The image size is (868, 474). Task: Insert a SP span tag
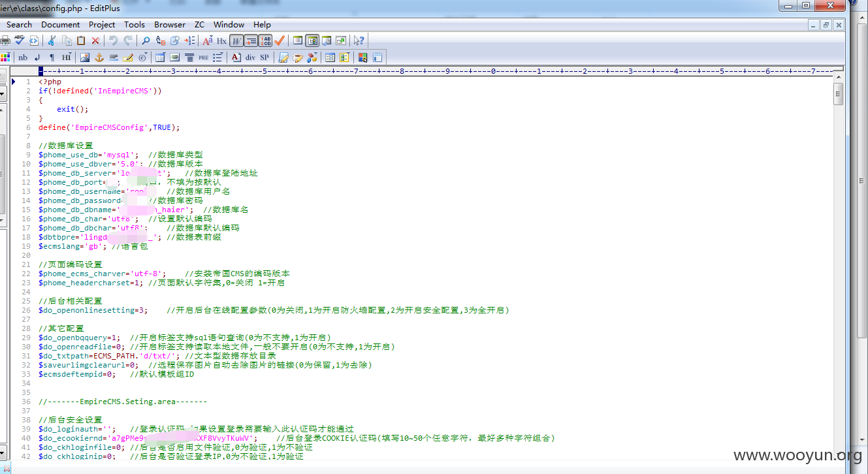(265, 57)
